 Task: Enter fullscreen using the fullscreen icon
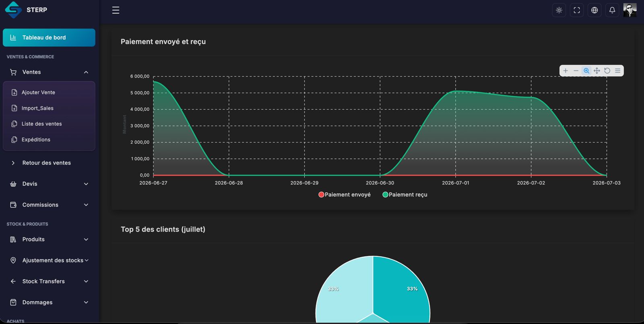[577, 10]
